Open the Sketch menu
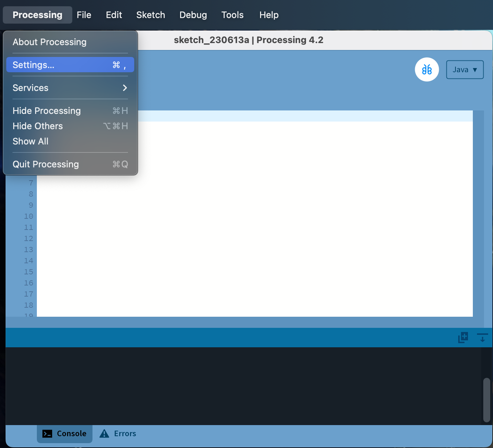 (151, 15)
